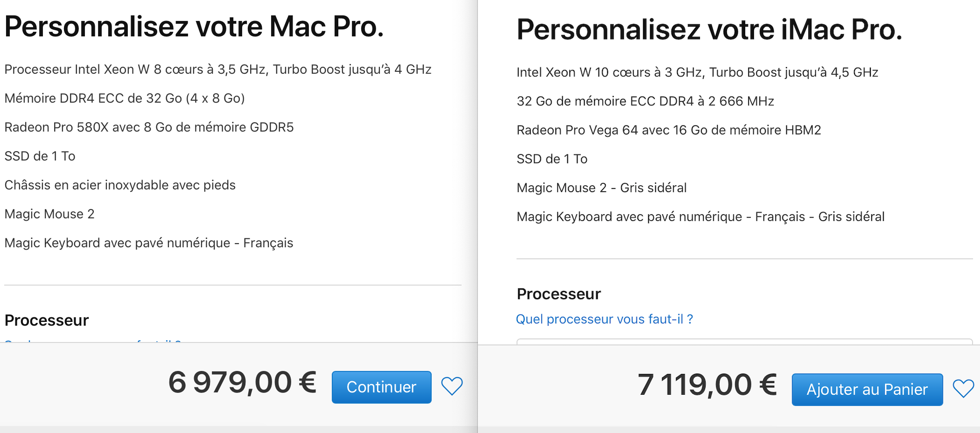Open 'Quel processeur vous faut-il ?' link
This screenshot has height=433, width=980.
604,319
